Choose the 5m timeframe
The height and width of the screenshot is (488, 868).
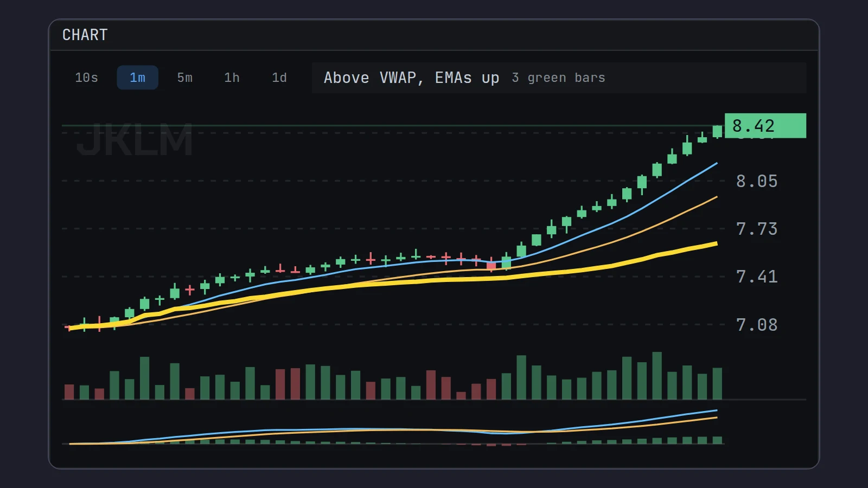click(184, 78)
